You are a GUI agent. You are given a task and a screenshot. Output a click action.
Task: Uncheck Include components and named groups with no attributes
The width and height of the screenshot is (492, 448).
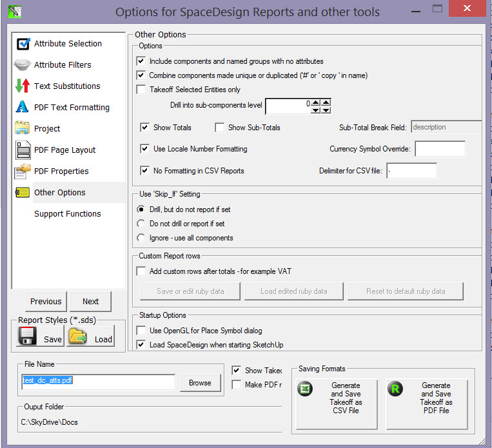point(141,61)
